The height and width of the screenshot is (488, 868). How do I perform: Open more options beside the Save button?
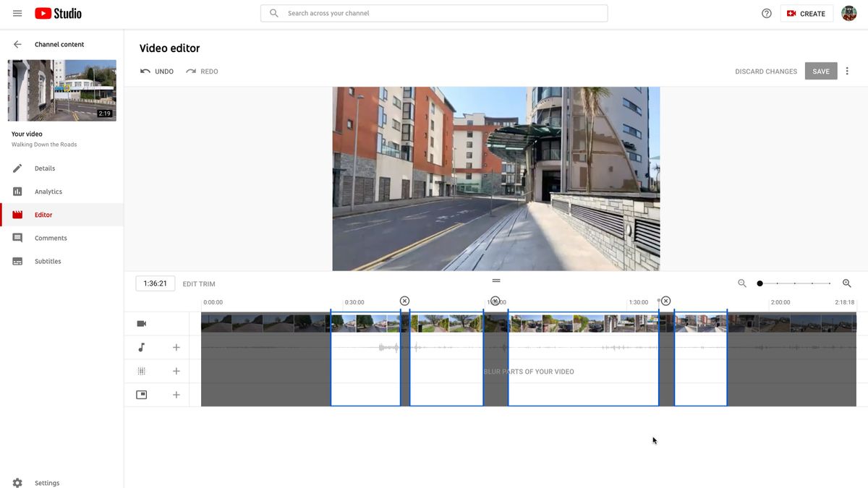click(x=847, y=71)
